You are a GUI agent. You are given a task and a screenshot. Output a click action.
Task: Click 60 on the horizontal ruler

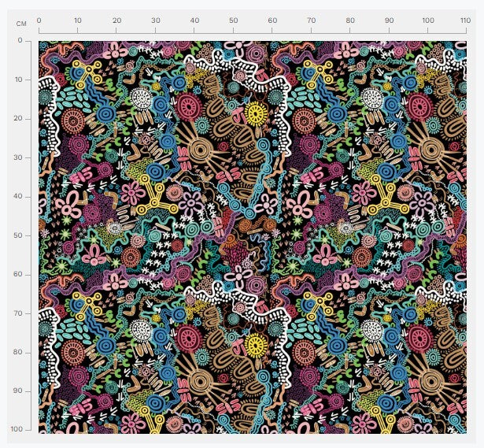(272, 21)
